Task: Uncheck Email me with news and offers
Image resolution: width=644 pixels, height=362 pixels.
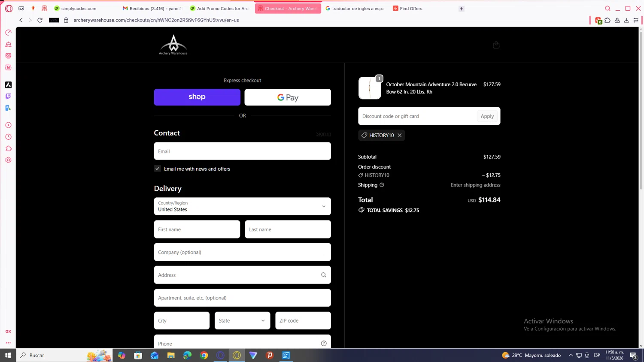Action: [158, 169]
